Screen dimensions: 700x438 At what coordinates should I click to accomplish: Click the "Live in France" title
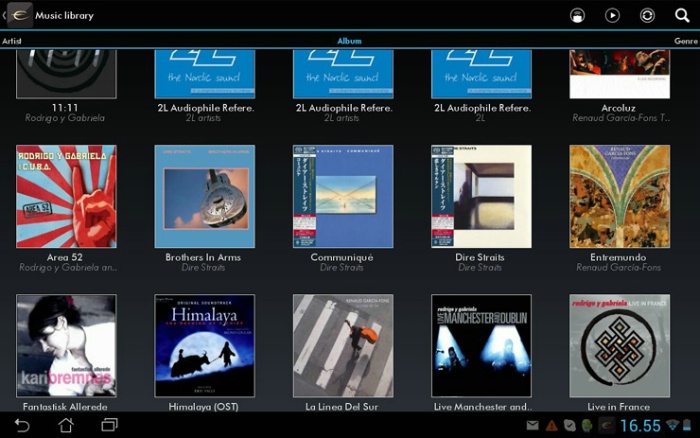(x=619, y=407)
